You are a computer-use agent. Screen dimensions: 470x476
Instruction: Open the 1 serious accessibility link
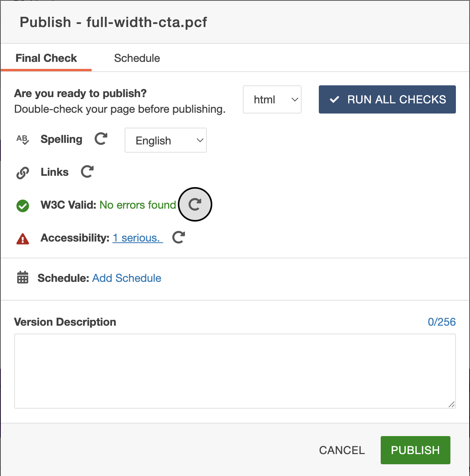pyautogui.click(x=138, y=238)
